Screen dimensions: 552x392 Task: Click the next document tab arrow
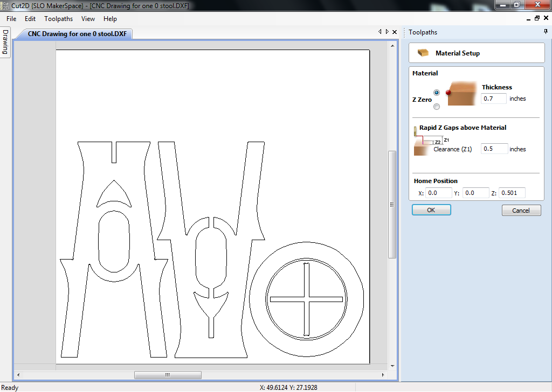(x=387, y=32)
